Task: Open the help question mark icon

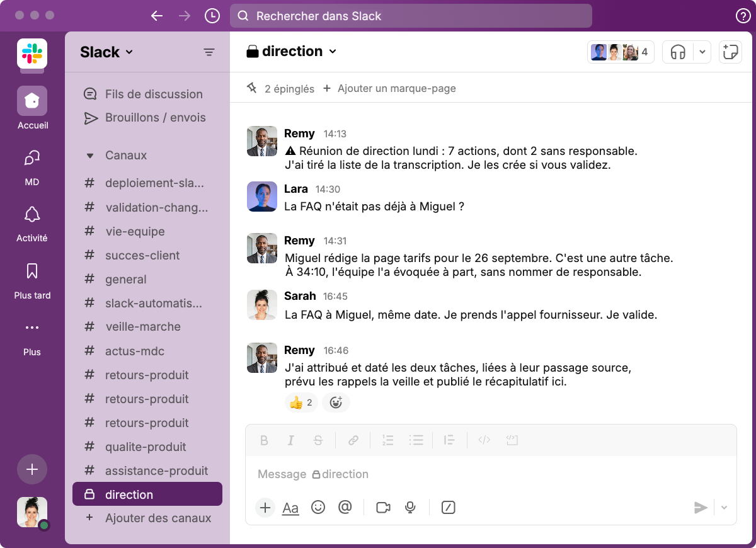Action: tap(743, 16)
